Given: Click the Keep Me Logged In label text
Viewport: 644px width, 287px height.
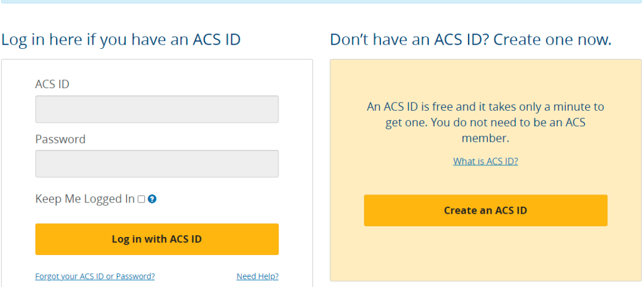Looking at the screenshot, I should tap(85, 199).
